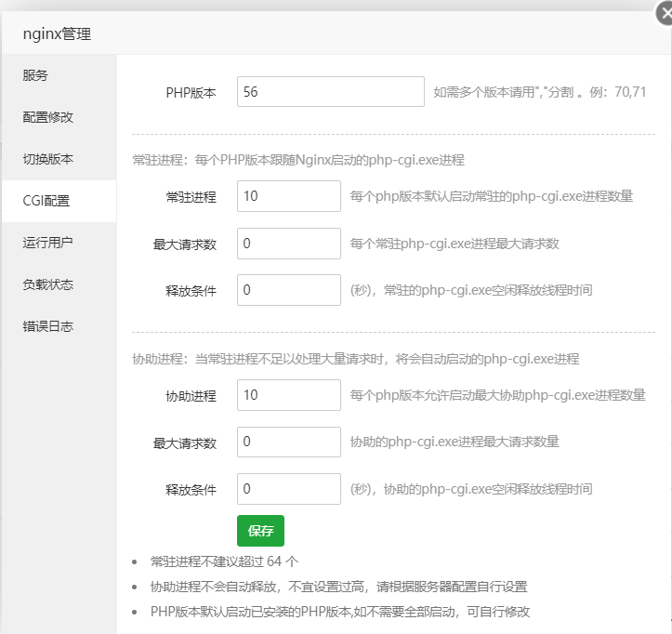Viewport: 672px width, 634px height.
Task: Click hint 每个常驻php-cgi.exe进程最大请求数
Action: click(455, 244)
